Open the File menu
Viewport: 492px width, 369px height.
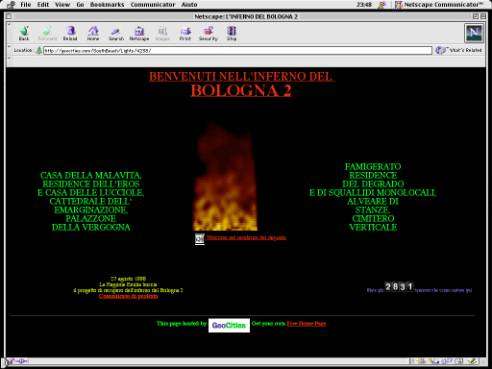tap(26, 5)
